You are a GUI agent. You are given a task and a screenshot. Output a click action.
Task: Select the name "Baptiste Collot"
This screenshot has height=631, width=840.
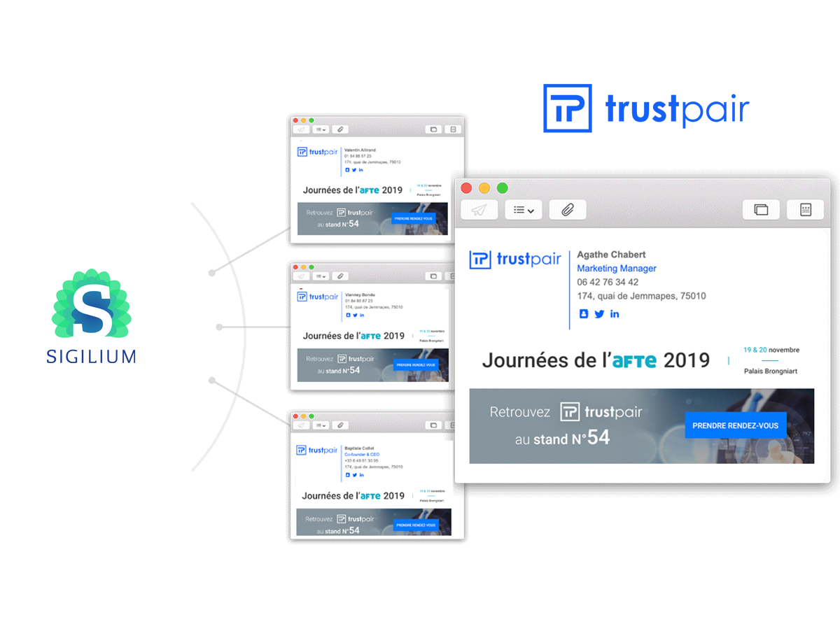point(360,448)
